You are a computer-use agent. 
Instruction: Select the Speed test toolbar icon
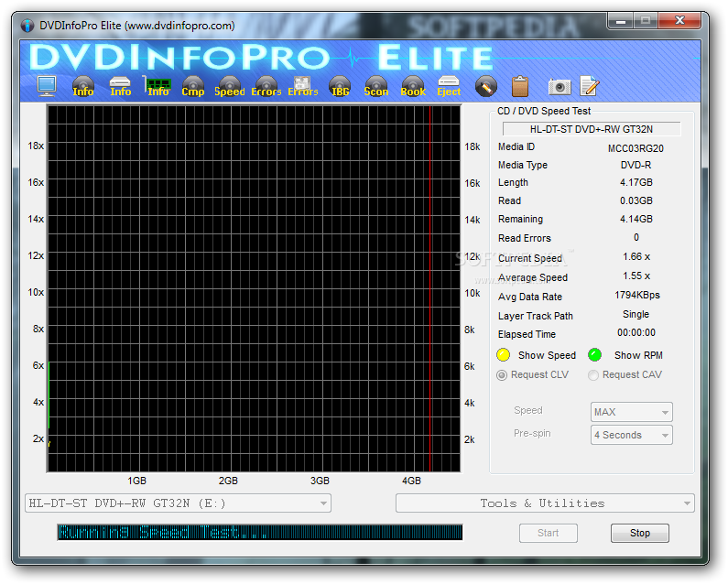pyautogui.click(x=229, y=86)
